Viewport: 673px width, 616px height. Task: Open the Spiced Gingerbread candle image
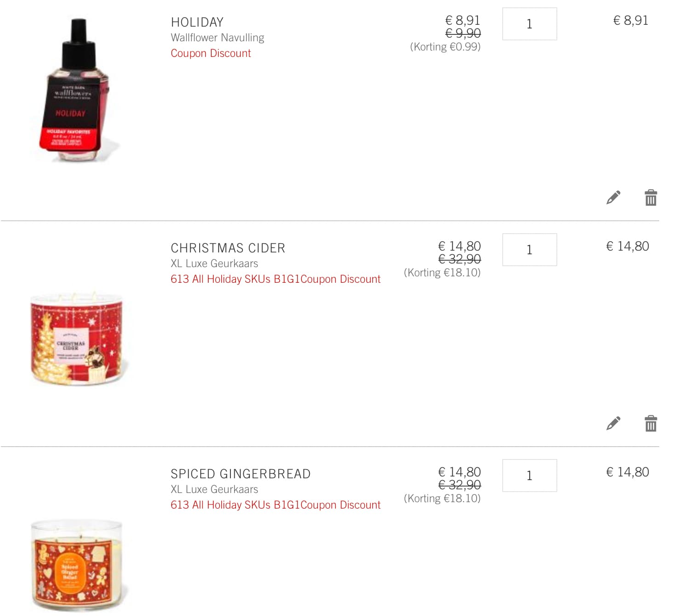tap(77, 566)
